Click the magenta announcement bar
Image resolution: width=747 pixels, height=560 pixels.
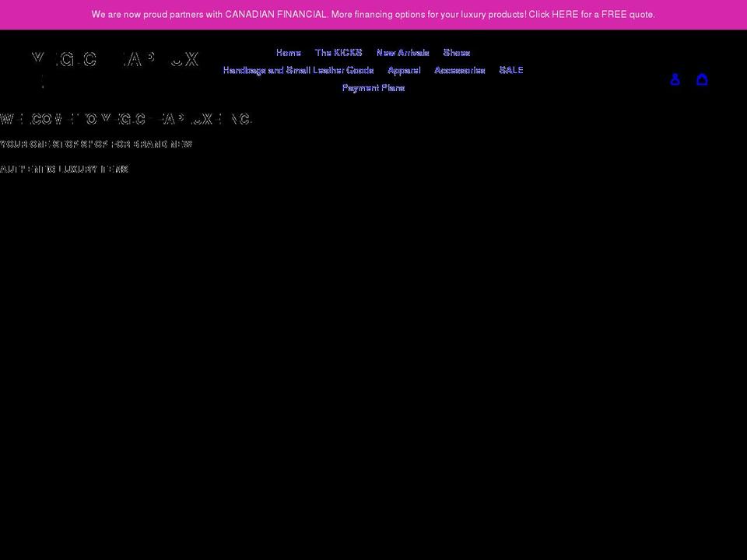(373, 14)
